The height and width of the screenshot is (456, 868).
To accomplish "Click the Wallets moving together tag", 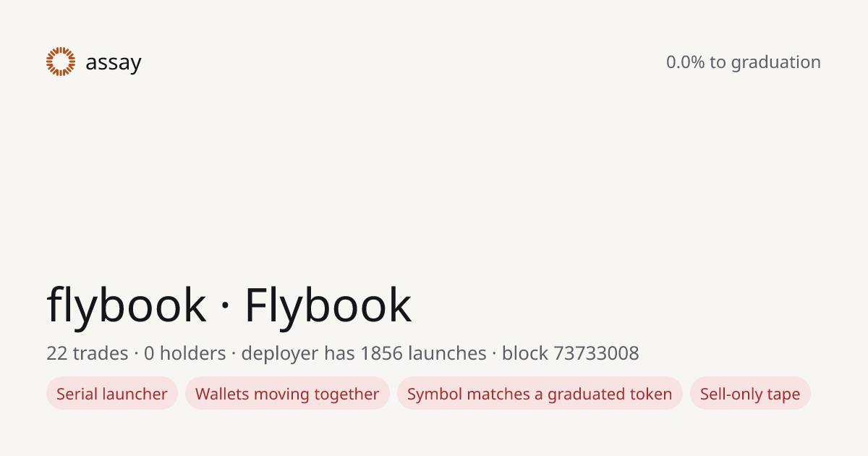I will [x=287, y=394].
